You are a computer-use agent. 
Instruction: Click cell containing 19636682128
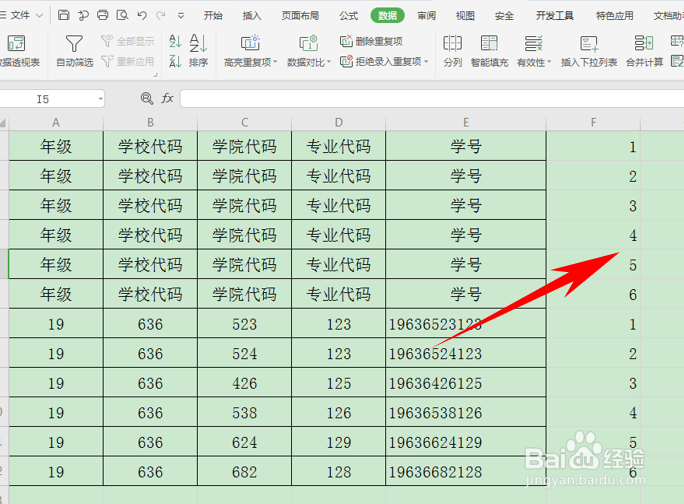(466, 472)
